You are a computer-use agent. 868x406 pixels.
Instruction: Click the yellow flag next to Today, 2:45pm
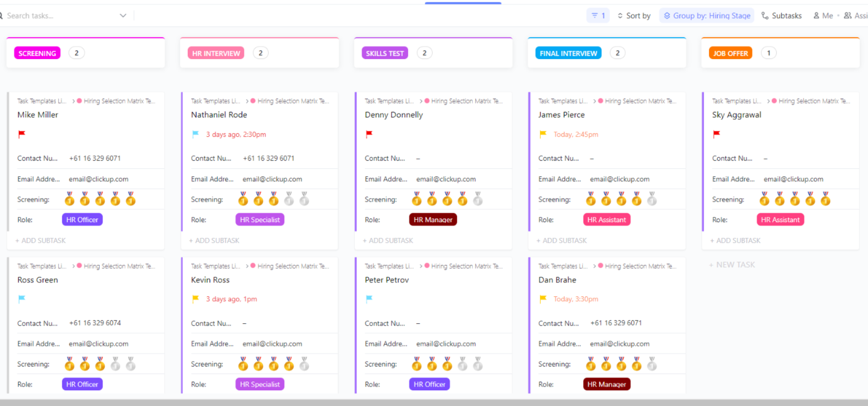coord(544,134)
